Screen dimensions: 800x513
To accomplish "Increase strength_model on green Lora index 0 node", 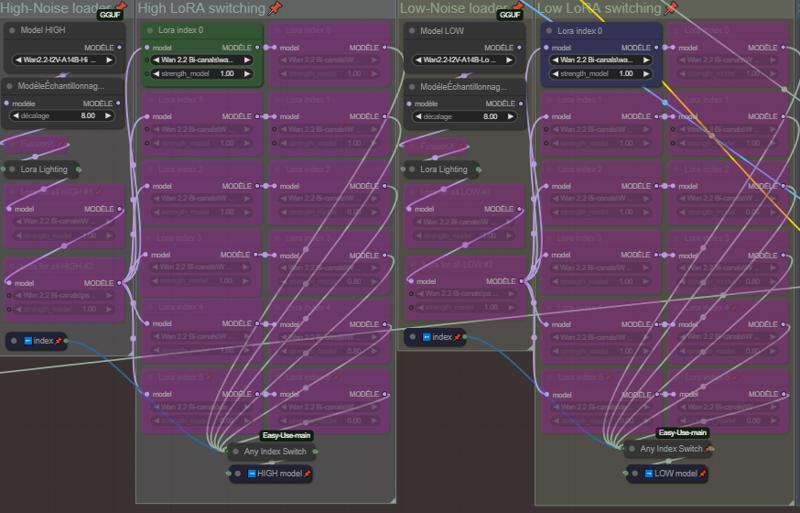I will [x=247, y=74].
